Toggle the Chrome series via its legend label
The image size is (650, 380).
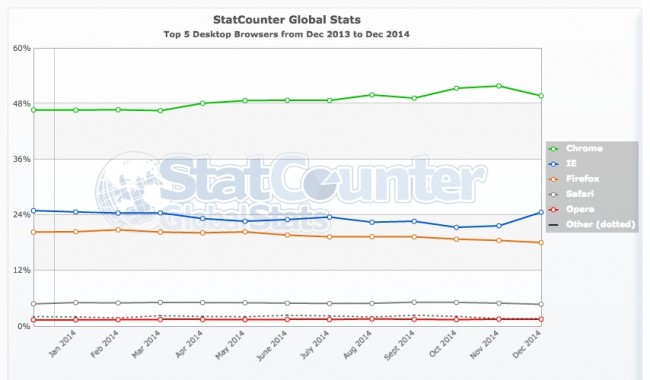pyautogui.click(x=584, y=148)
